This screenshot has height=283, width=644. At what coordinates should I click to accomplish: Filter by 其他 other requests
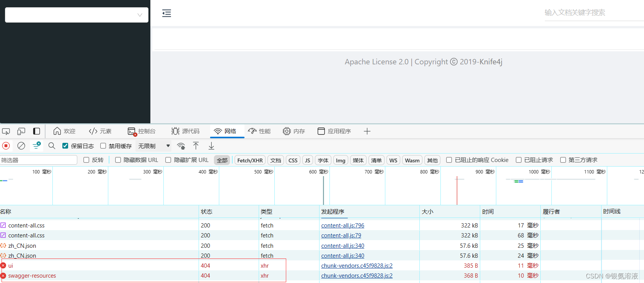coord(432,160)
